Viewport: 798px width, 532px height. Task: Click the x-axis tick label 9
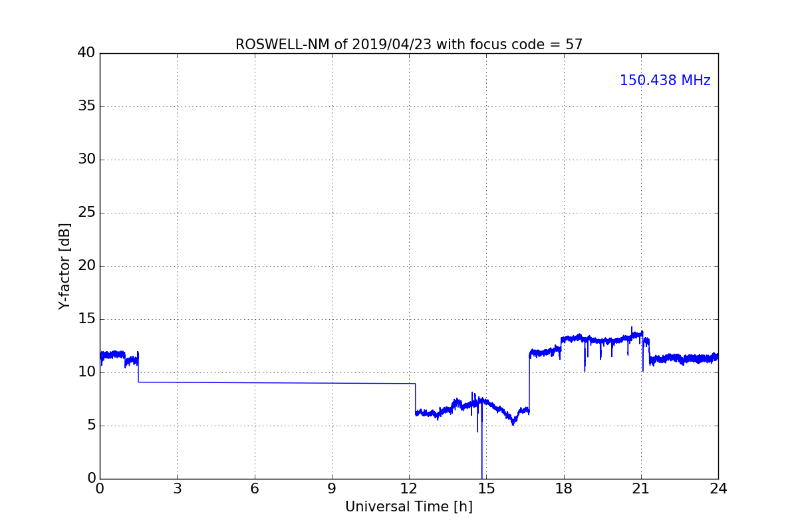click(332, 489)
